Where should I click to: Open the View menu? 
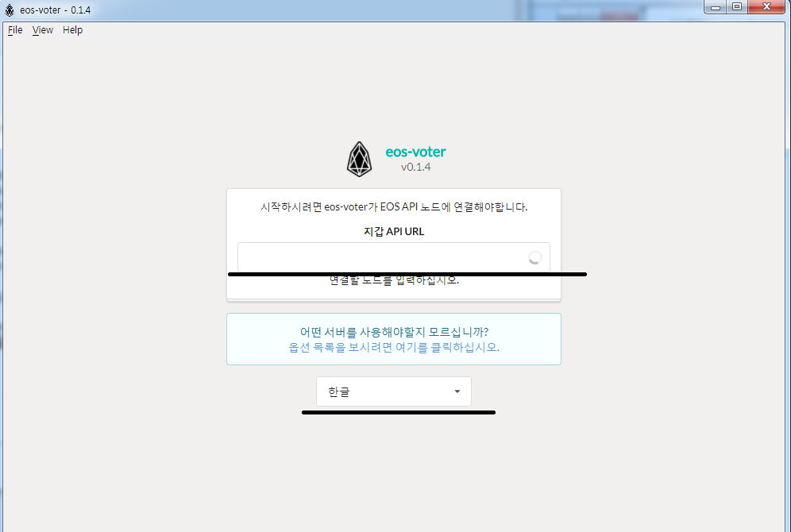(x=42, y=30)
